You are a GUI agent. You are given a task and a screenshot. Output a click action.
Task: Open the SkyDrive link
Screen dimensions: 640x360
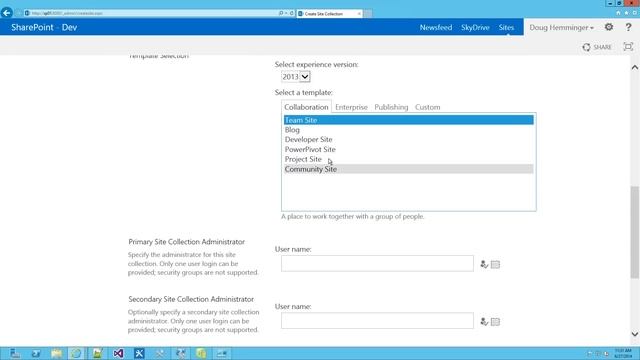click(475, 27)
